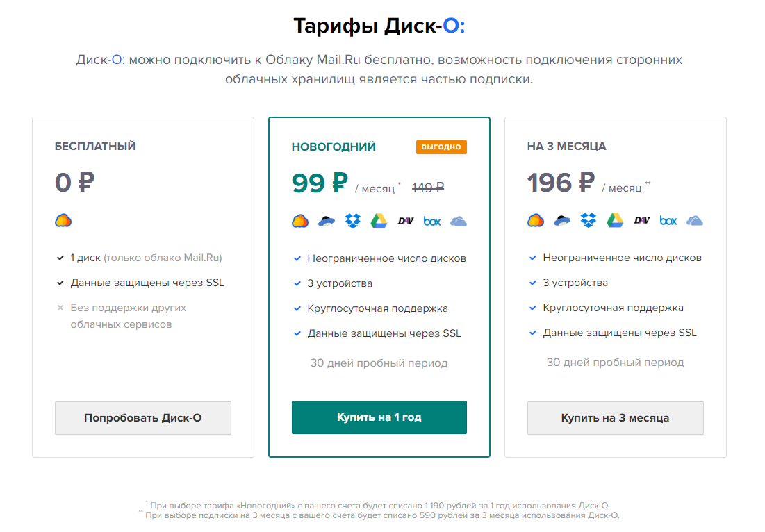This screenshot has width=765, height=532.
Task: Click the Тарифы Диск-О heading
Action: [379, 26]
